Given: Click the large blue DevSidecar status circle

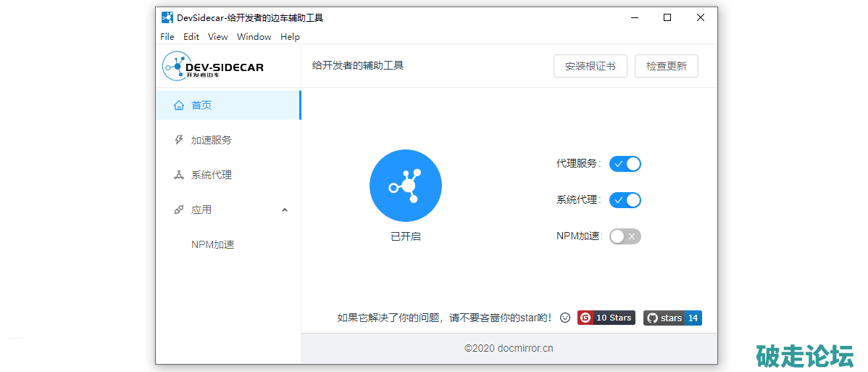Looking at the screenshot, I should coord(405,186).
